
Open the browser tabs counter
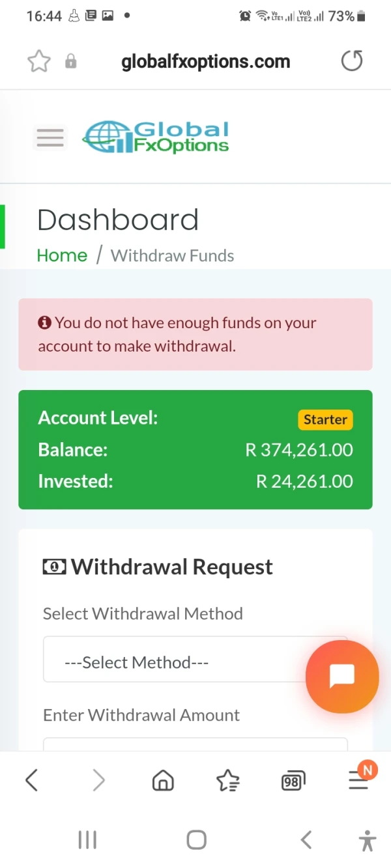tap(293, 780)
